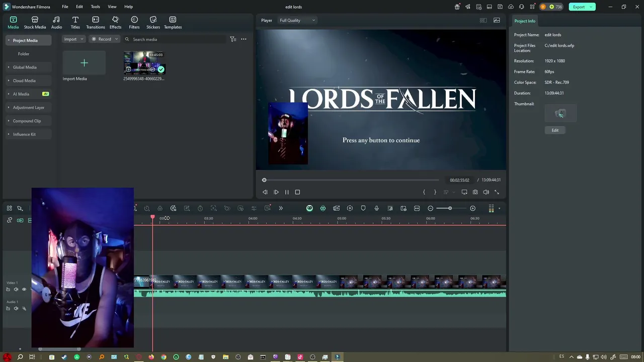Click the voiceover microphone icon
Screen dimensions: 644x362
pos(376,208)
